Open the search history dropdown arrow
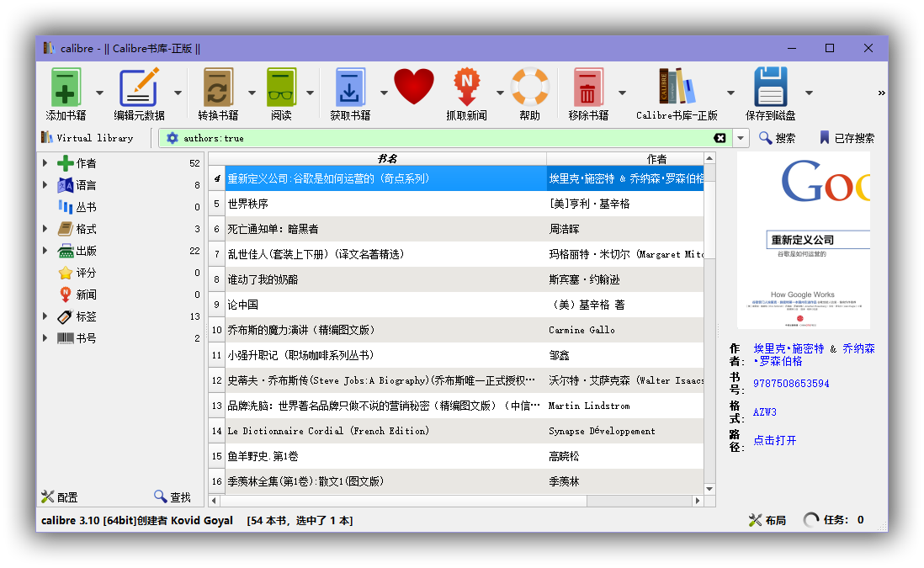This screenshot has height=568, width=924. [x=741, y=139]
